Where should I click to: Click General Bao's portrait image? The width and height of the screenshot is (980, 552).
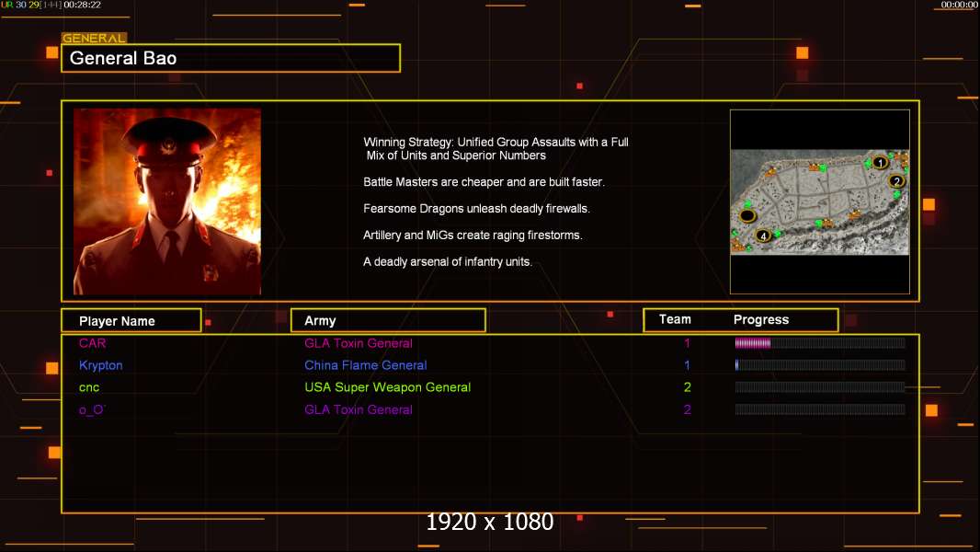coord(167,201)
